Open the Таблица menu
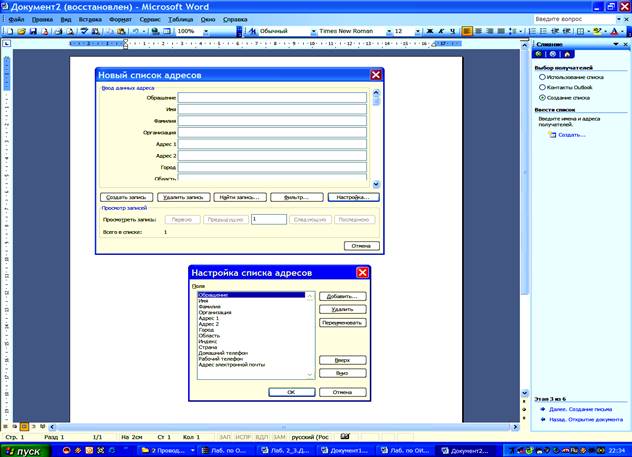Screen dimensions: 632x457 coord(180,19)
